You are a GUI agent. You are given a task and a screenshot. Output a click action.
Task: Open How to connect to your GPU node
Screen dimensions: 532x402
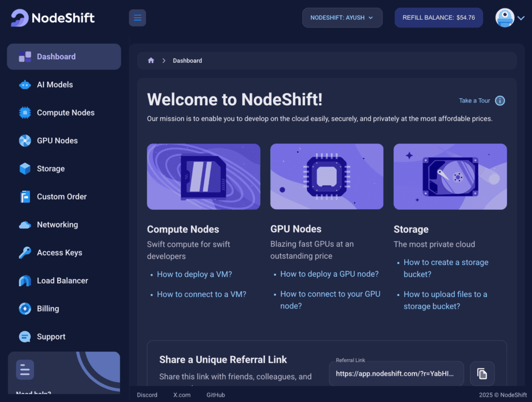point(330,300)
